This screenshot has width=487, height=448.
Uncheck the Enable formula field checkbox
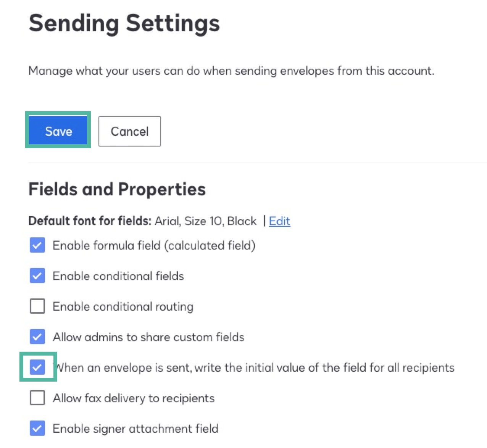click(37, 245)
